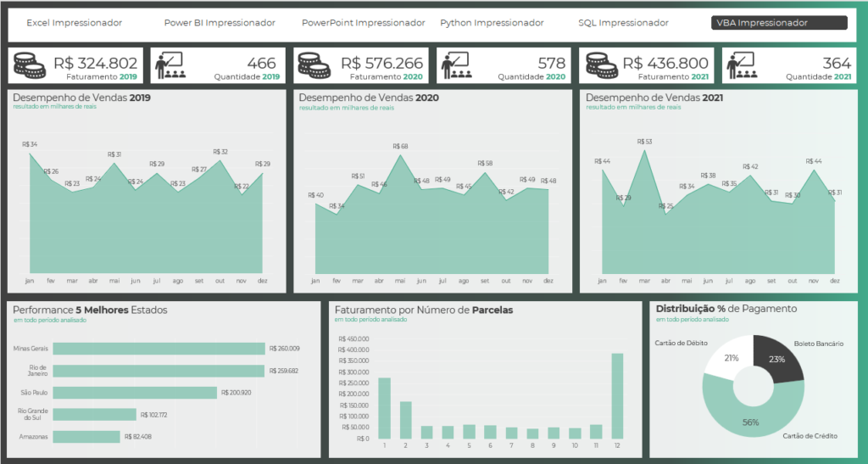This screenshot has height=464, width=868.
Task: Click the Desempenho de Vendas 2019 chart title
Action: (81, 98)
